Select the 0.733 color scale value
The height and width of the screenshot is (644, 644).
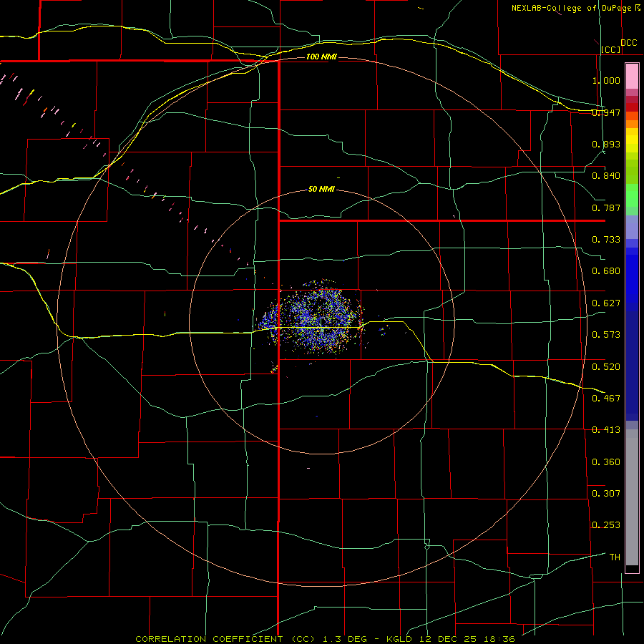(x=606, y=240)
